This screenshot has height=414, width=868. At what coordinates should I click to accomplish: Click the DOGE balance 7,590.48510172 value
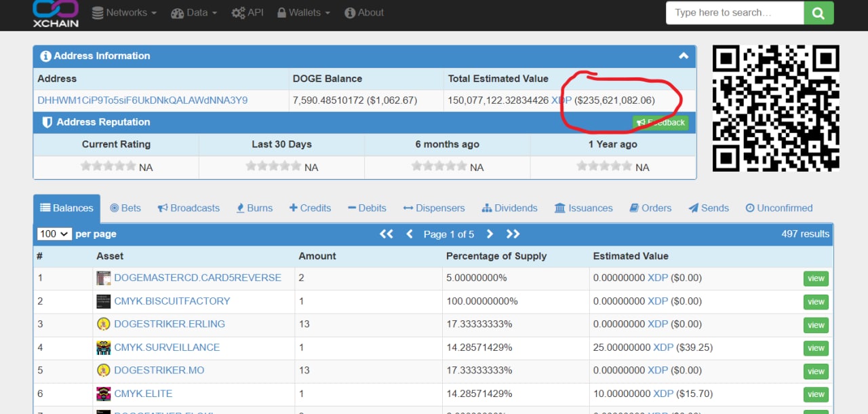pyautogui.click(x=328, y=100)
